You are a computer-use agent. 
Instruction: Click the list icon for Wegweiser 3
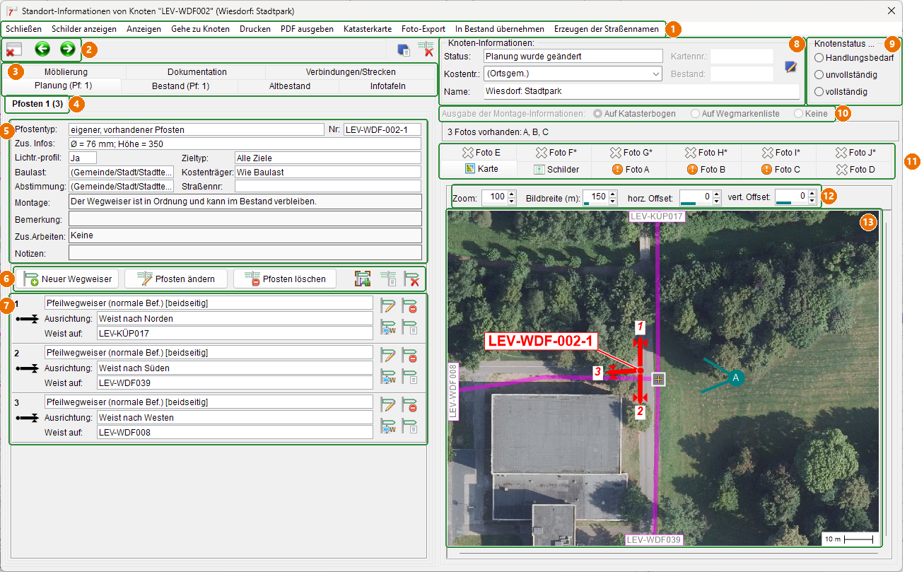[x=409, y=426]
